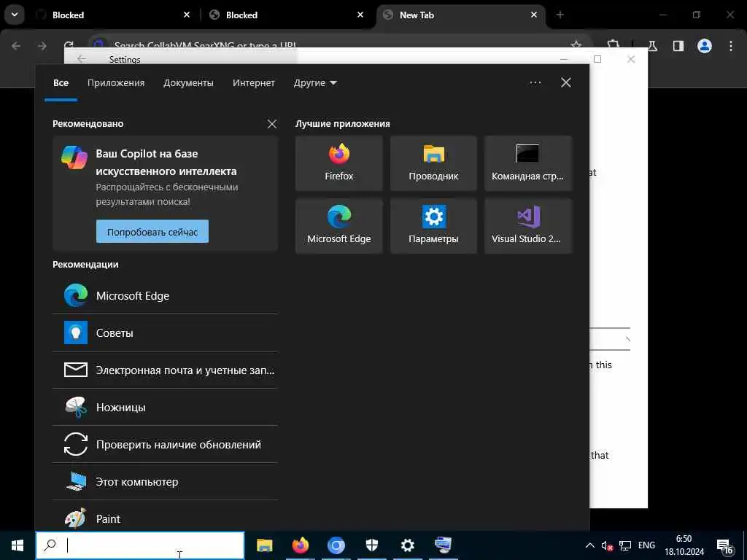
Task: Click taskbar search input field
Action: click(x=140, y=545)
